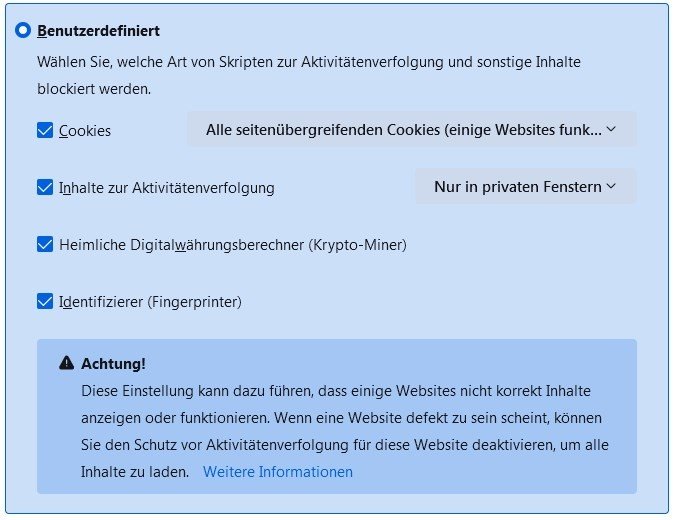Click the Cookies label text

coord(85,131)
